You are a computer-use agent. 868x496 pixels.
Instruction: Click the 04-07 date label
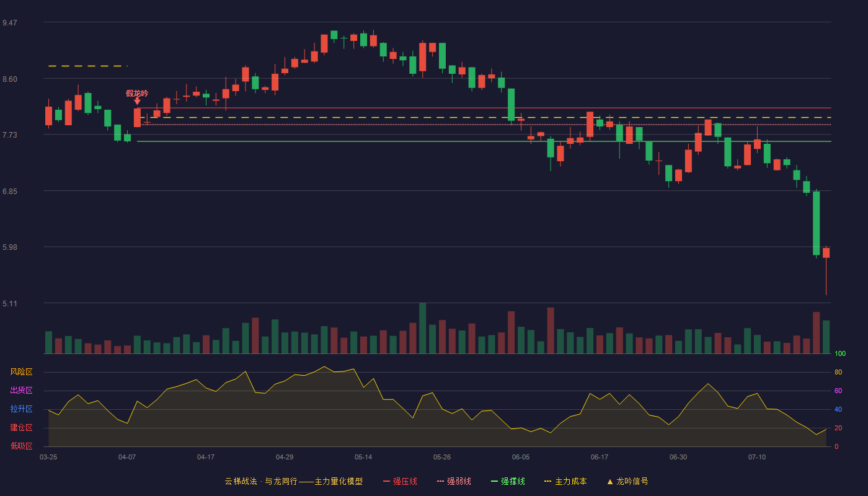click(127, 457)
